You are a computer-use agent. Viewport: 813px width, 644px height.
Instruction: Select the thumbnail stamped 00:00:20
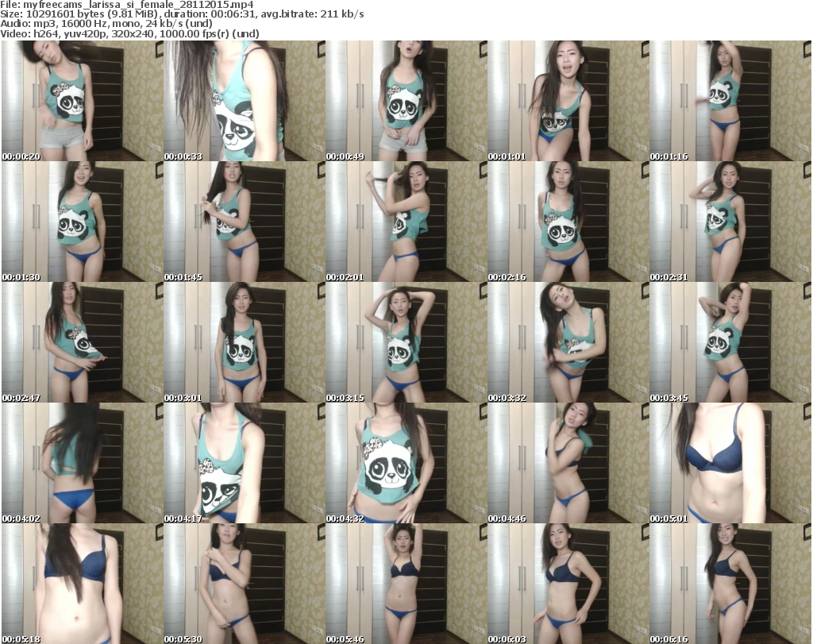pyautogui.click(x=83, y=101)
